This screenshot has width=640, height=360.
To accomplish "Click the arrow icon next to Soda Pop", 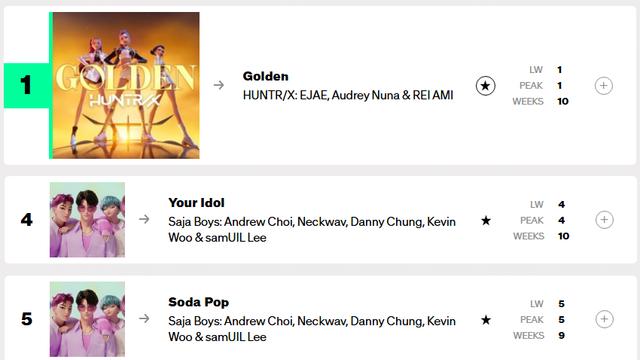I will [x=144, y=318].
